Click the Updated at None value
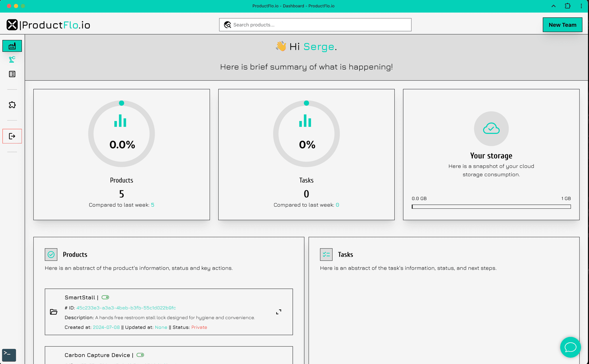Image resolution: width=589 pixels, height=364 pixels. (x=161, y=327)
